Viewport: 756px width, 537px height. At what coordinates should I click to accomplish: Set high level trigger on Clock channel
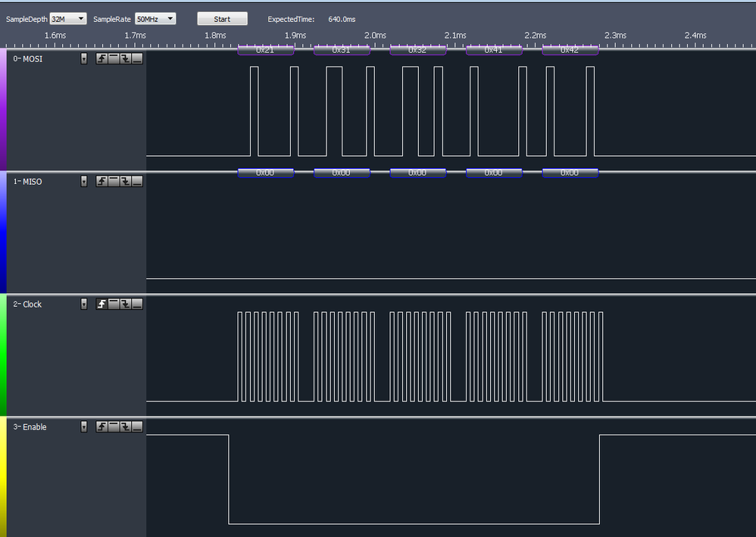coord(113,304)
